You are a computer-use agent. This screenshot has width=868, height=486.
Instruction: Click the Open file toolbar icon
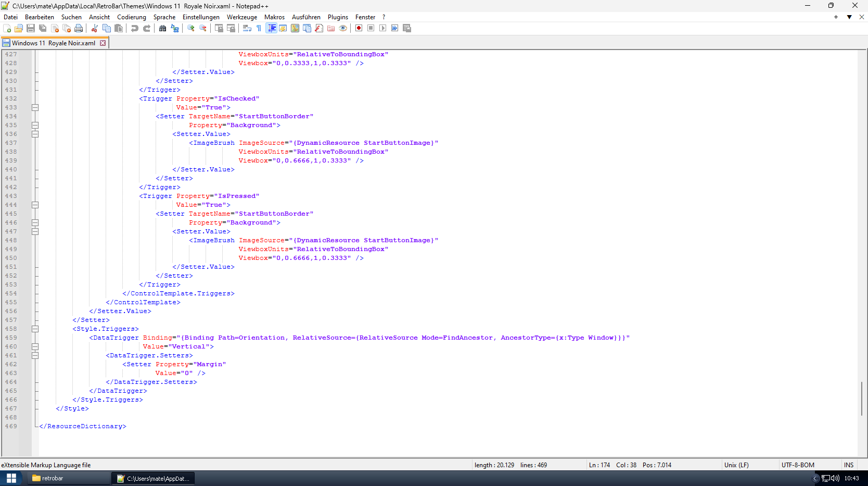(19, 28)
